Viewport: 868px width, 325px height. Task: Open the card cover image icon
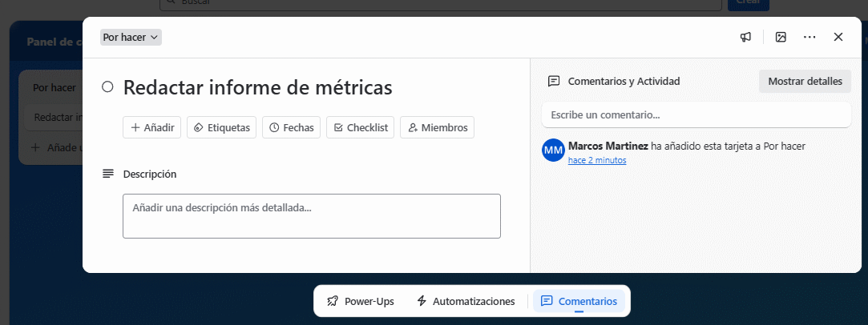tap(781, 37)
